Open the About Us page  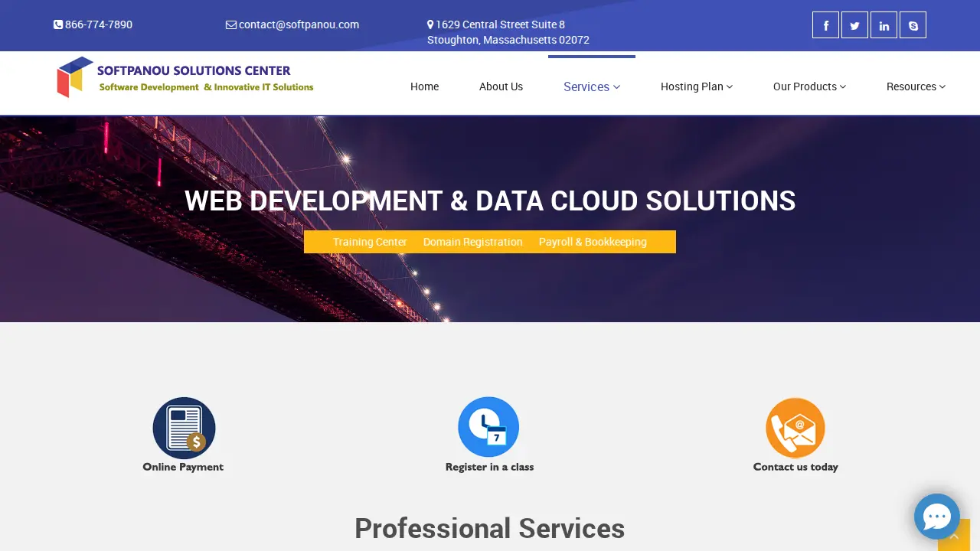click(x=501, y=86)
